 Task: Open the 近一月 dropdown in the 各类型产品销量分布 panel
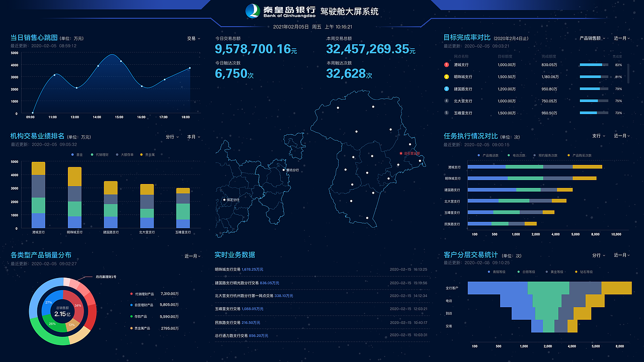click(193, 256)
